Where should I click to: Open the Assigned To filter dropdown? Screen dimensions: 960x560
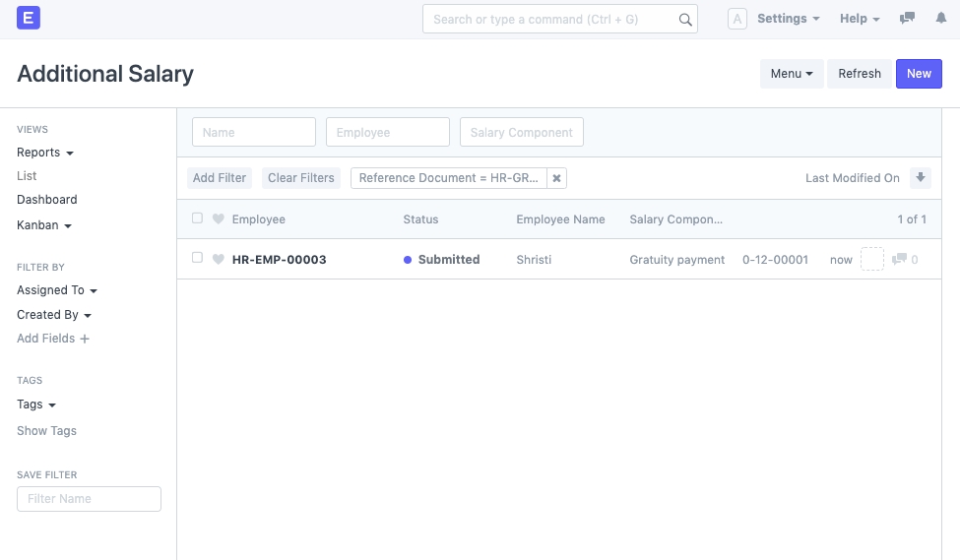[x=57, y=290]
